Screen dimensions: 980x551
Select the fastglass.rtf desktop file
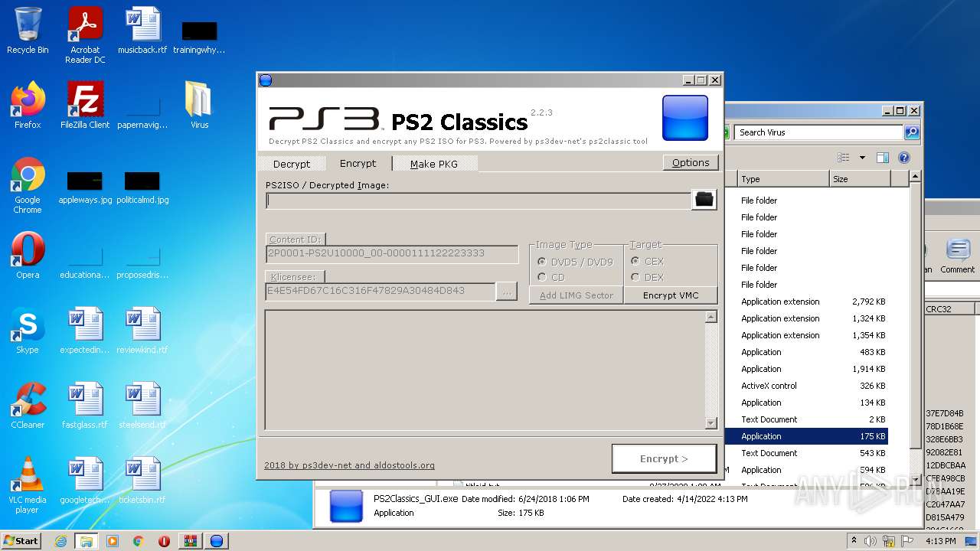click(85, 406)
